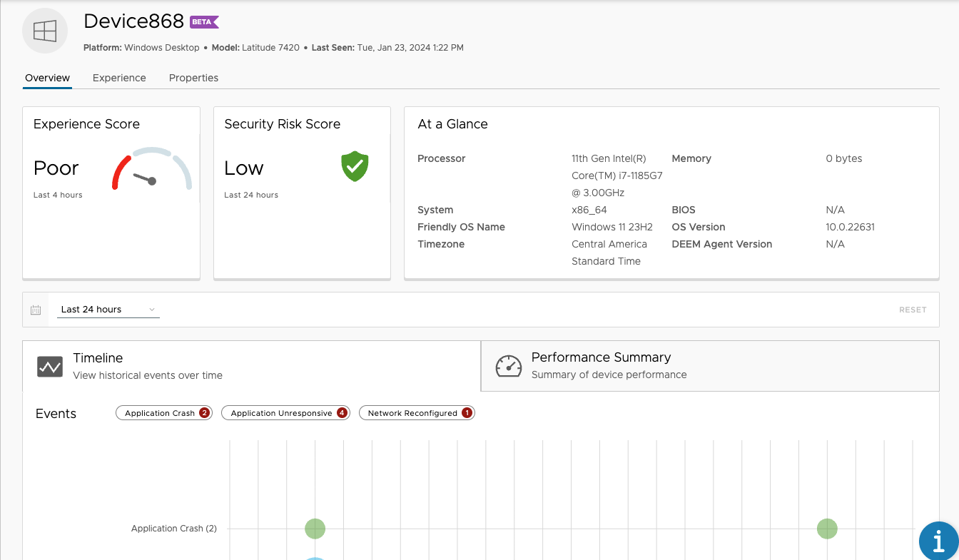
Task: Select the Overview tab
Action: pos(47,78)
